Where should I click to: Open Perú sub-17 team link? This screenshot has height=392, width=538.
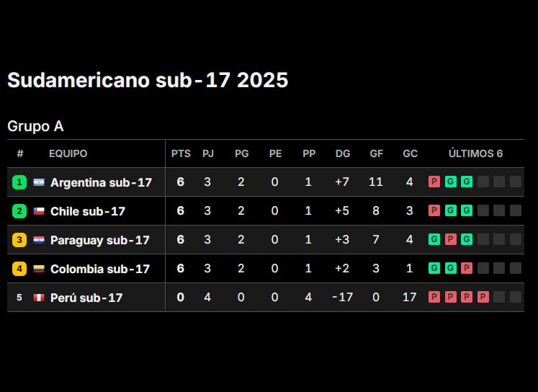86,298
